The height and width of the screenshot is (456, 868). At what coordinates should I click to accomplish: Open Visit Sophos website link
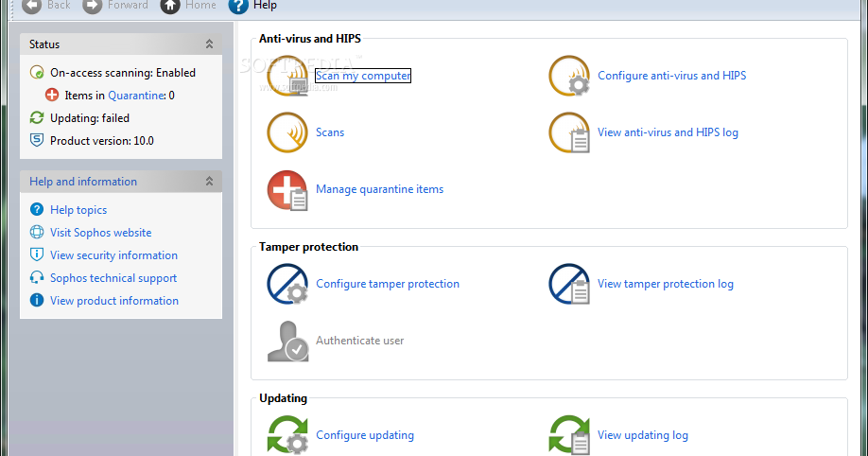[101, 233]
